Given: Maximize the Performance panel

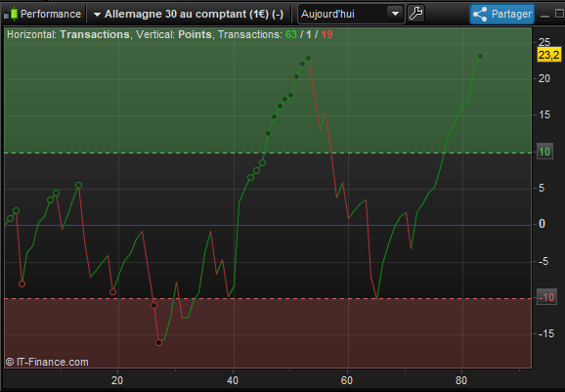Looking at the screenshot, I should click(x=559, y=14).
